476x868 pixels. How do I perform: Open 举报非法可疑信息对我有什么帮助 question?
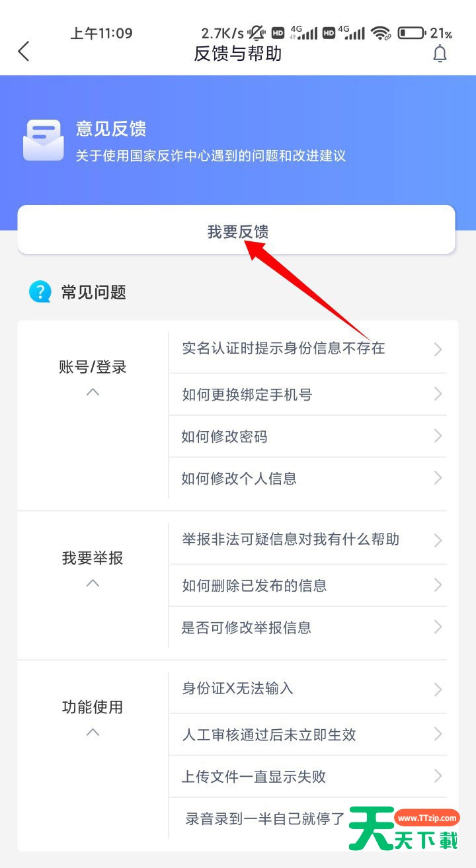click(308, 539)
